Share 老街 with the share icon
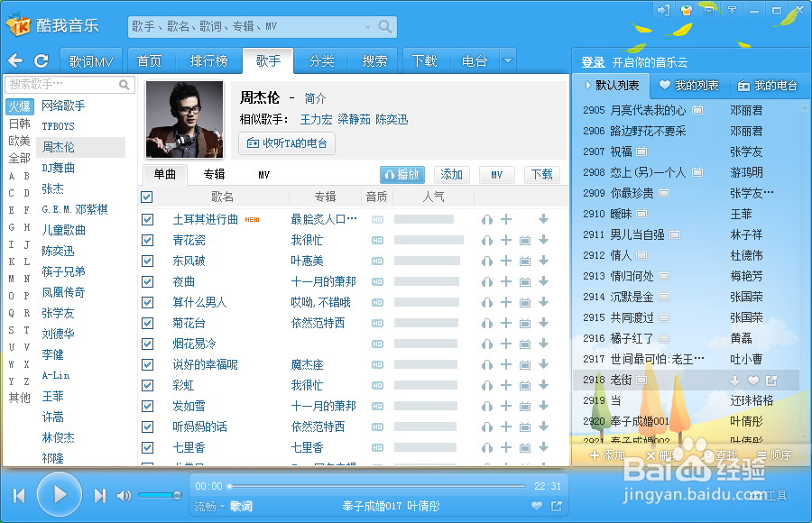Image resolution: width=812 pixels, height=523 pixels. tap(771, 381)
